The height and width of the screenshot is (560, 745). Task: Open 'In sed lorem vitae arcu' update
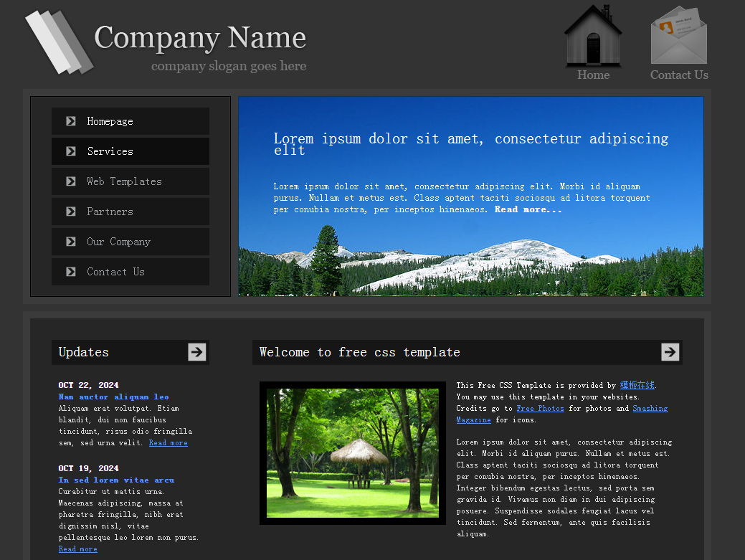116,480
